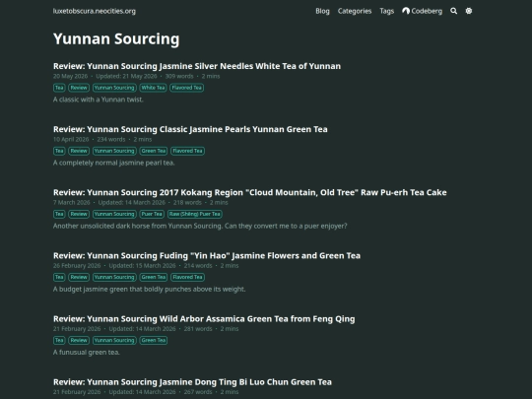Click Green Tea tag under Wild Arbor review
The width and height of the screenshot is (532, 399).
click(x=154, y=340)
